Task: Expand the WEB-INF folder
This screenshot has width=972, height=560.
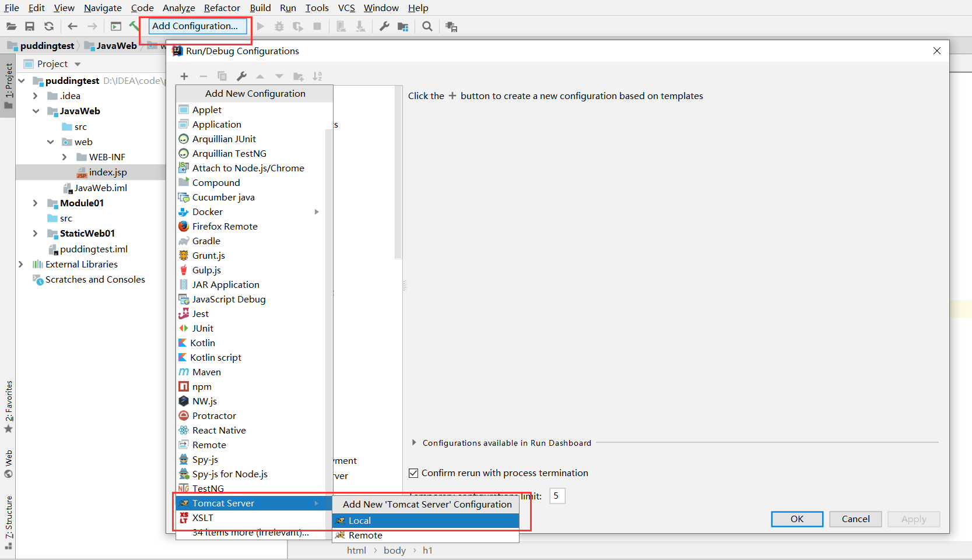Action: click(x=65, y=157)
